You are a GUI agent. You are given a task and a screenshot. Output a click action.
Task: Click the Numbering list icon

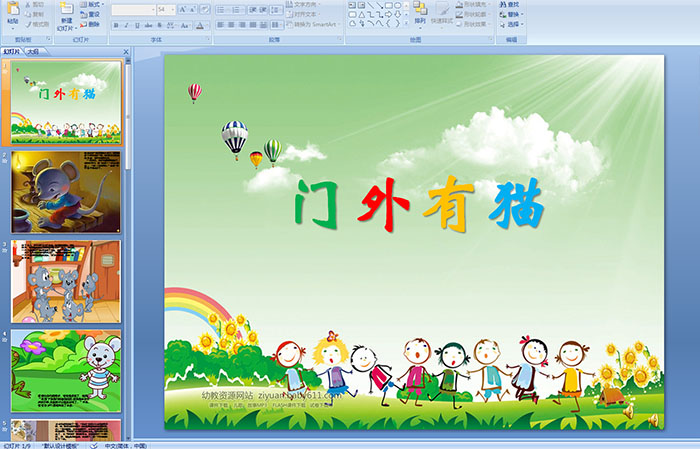click(238, 9)
